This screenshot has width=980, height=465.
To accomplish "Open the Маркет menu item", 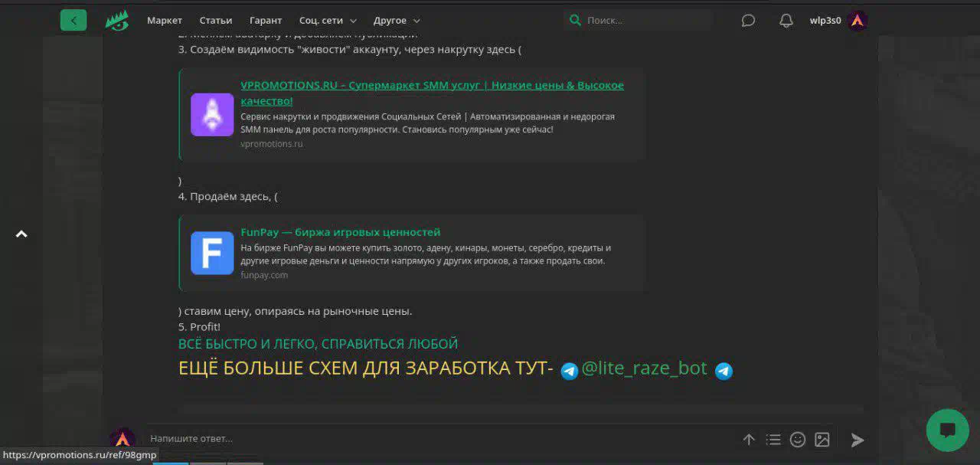I will [165, 21].
